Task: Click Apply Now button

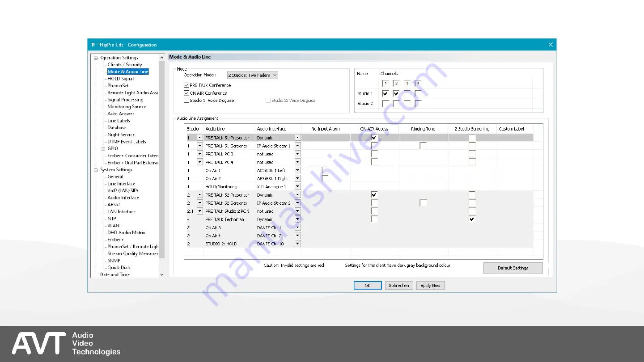Action: (x=431, y=285)
